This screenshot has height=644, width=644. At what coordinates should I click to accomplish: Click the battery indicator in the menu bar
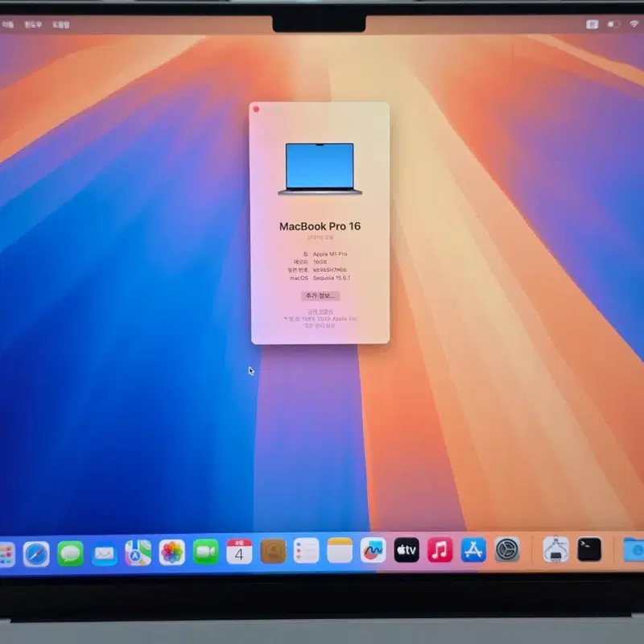coord(613,24)
